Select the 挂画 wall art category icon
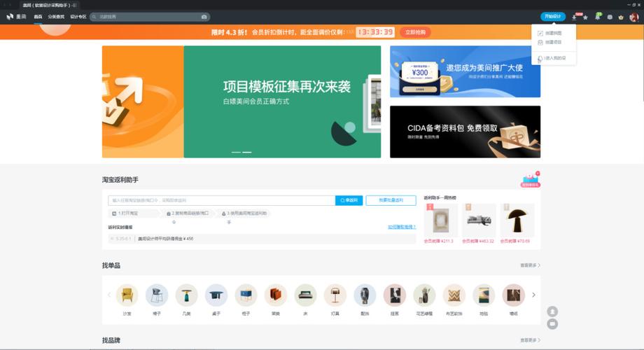The height and width of the screenshot is (350, 644). tap(395, 295)
